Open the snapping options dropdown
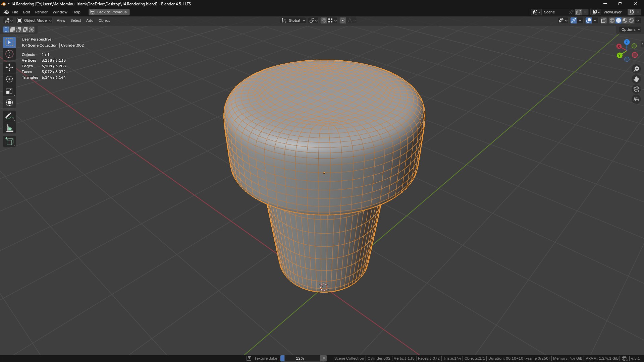The height and width of the screenshot is (362, 644). pyautogui.click(x=332, y=20)
